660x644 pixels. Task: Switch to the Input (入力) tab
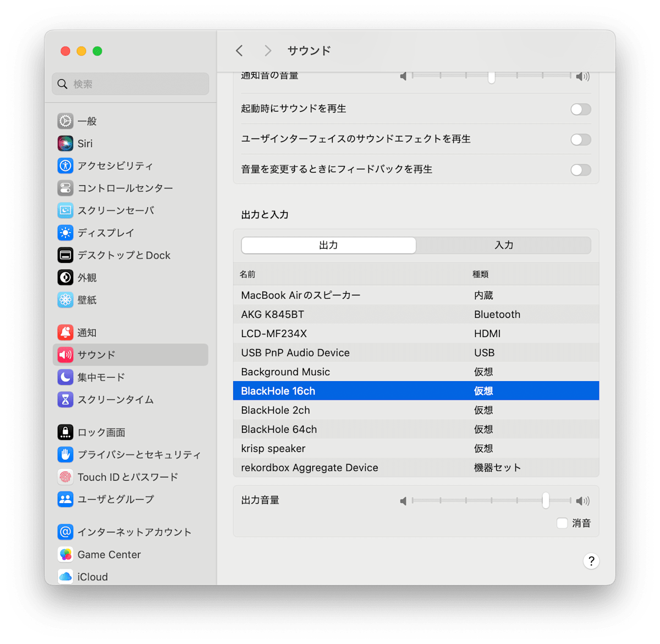click(504, 245)
